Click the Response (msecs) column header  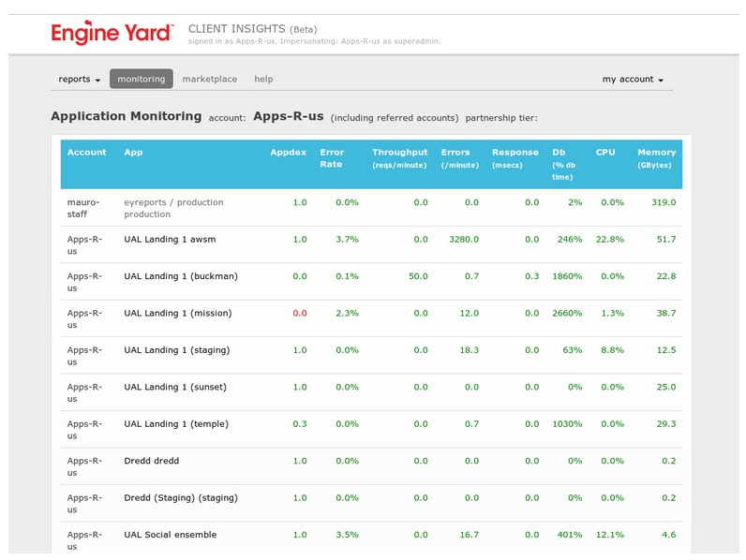pos(515,158)
